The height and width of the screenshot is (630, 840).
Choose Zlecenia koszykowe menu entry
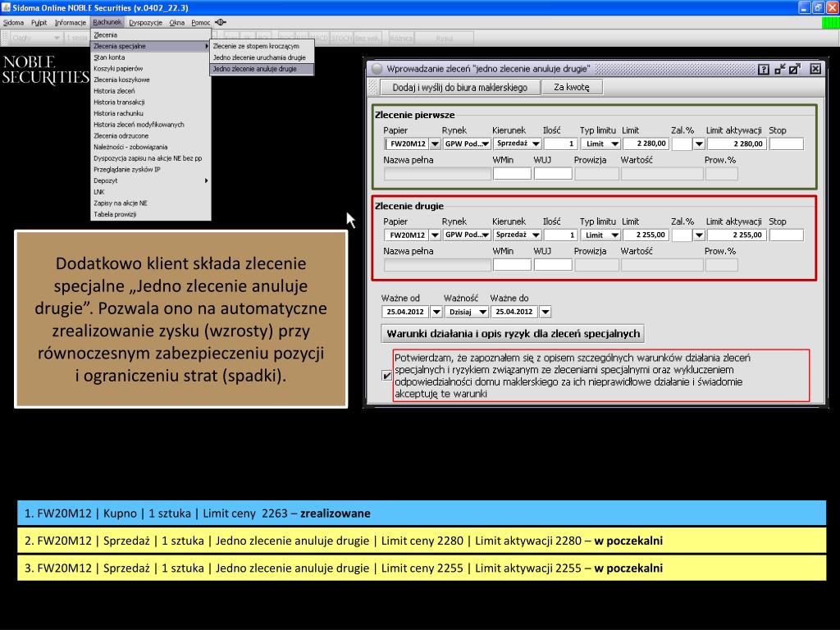[151, 80]
